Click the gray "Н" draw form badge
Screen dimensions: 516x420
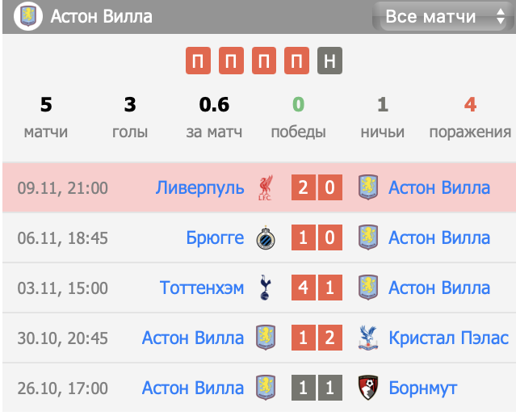click(x=329, y=61)
